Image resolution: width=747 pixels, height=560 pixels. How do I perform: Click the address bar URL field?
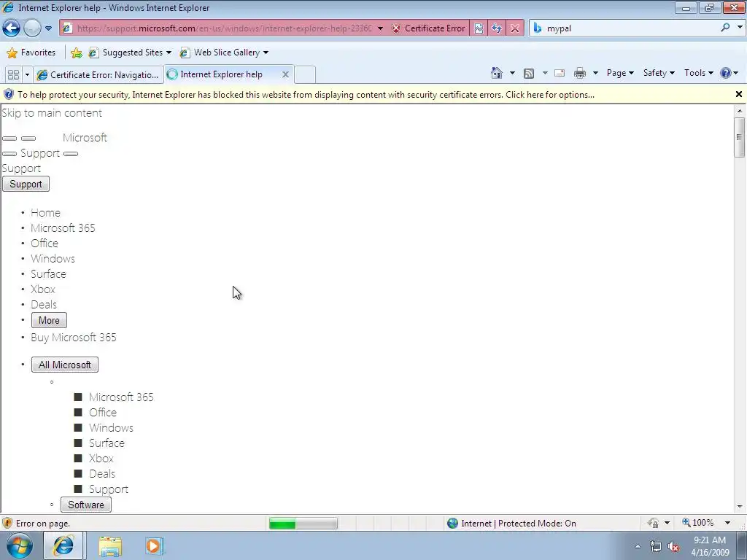click(x=224, y=28)
